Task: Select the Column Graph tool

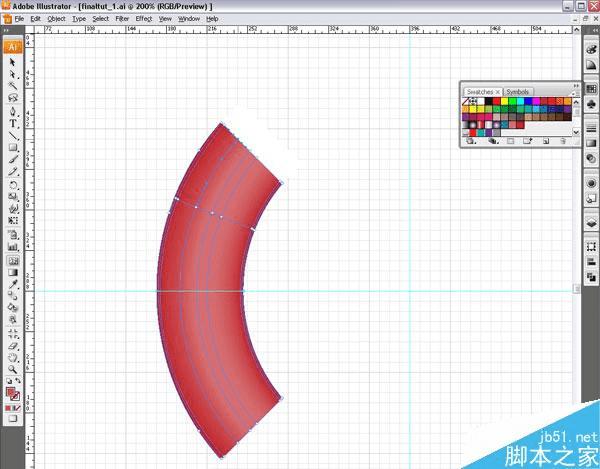Action: (x=13, y=247)
